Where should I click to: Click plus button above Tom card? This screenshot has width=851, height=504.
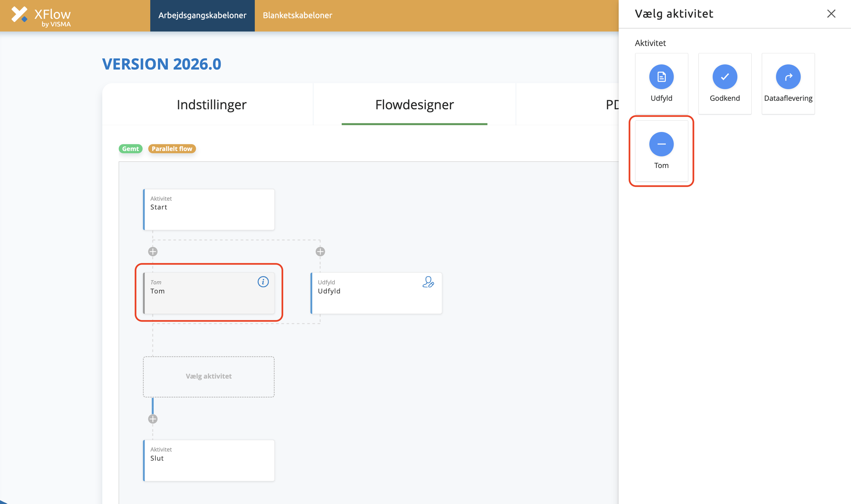[153, 252]
